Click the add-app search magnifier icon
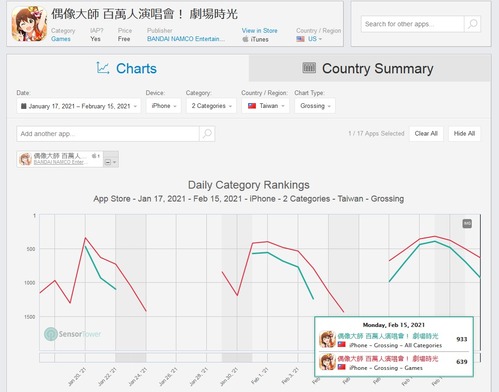Viewport: 499px width, 392px height. [x=207, y=134]
